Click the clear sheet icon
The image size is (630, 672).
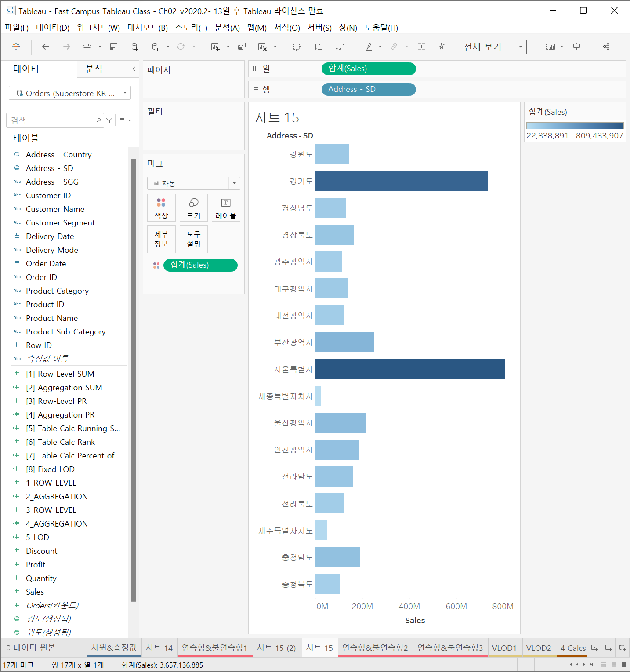262,47
